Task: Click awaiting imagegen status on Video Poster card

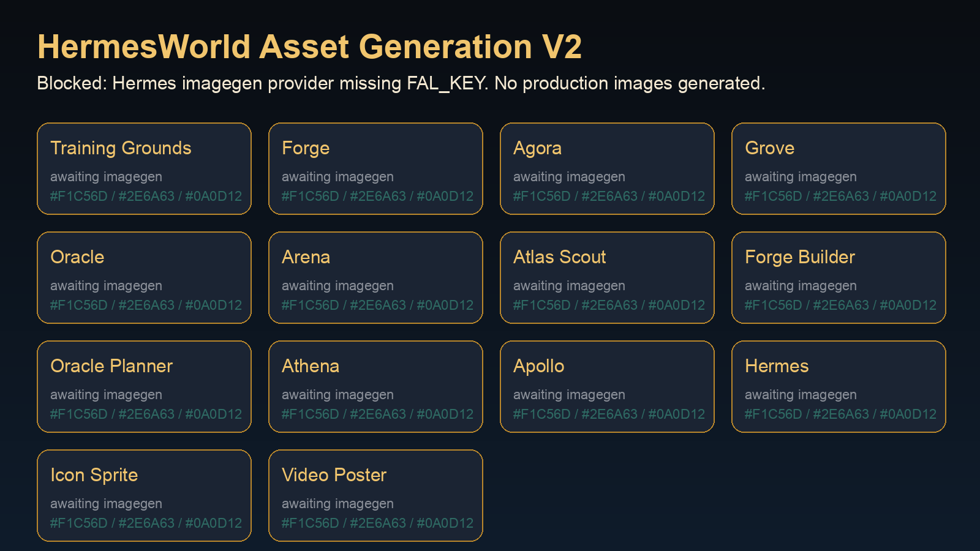Action: click(337, 504)
